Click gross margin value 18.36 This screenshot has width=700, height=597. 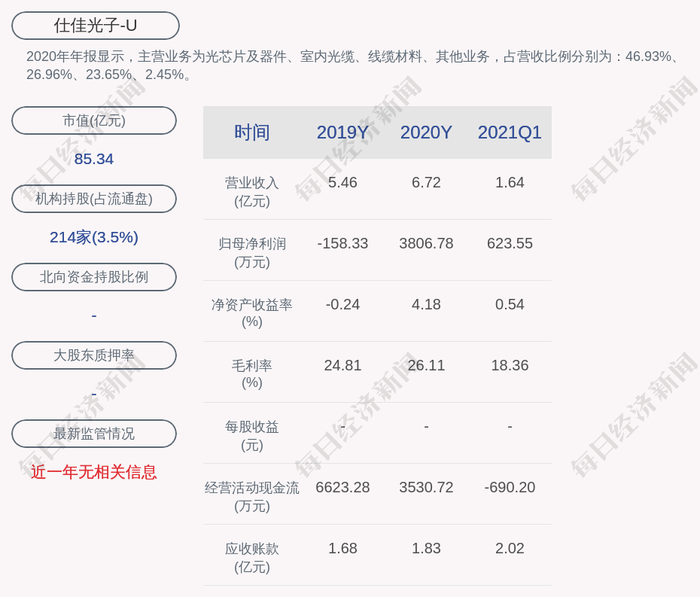pos(510,365)
